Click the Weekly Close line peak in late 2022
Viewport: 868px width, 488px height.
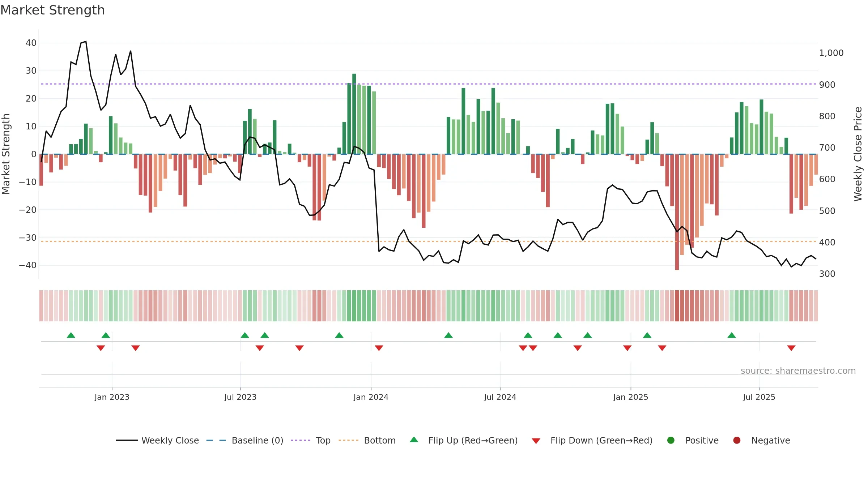pos(86,41)
